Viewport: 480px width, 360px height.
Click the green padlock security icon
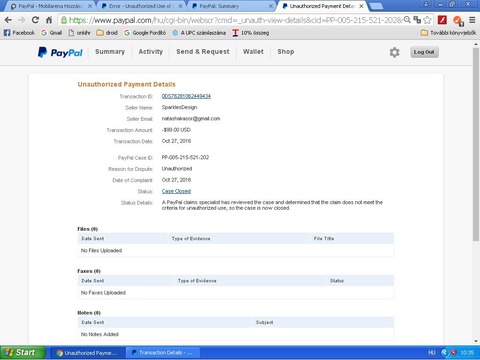(64, 20)
